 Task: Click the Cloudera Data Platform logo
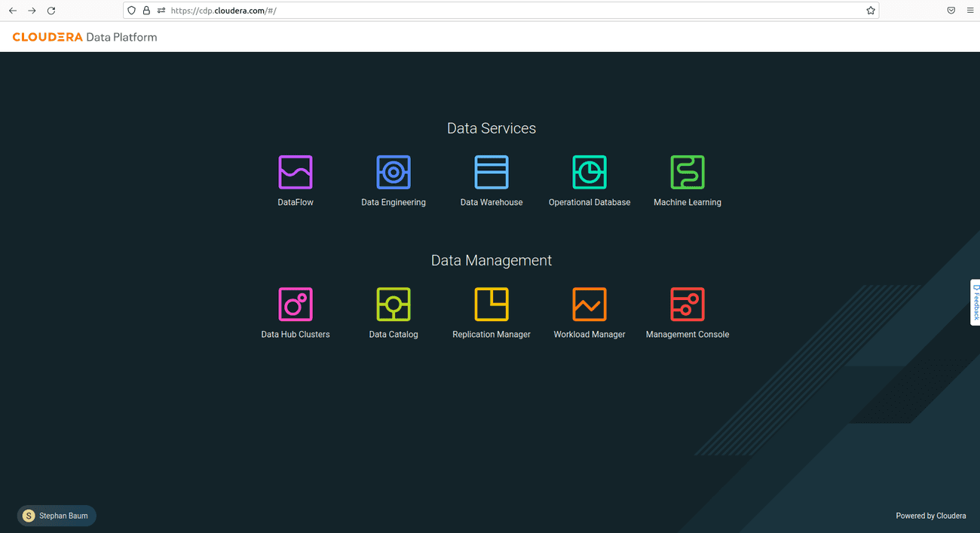point(85,37)
